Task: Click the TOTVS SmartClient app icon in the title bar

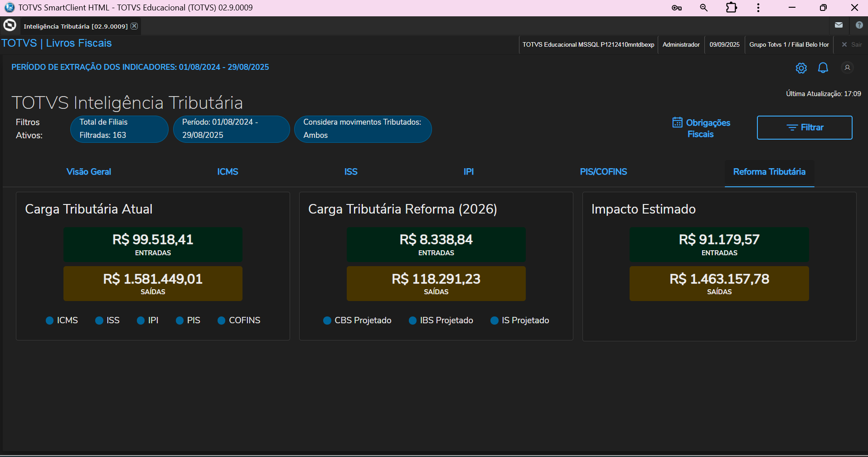Action: click(9, 7)
